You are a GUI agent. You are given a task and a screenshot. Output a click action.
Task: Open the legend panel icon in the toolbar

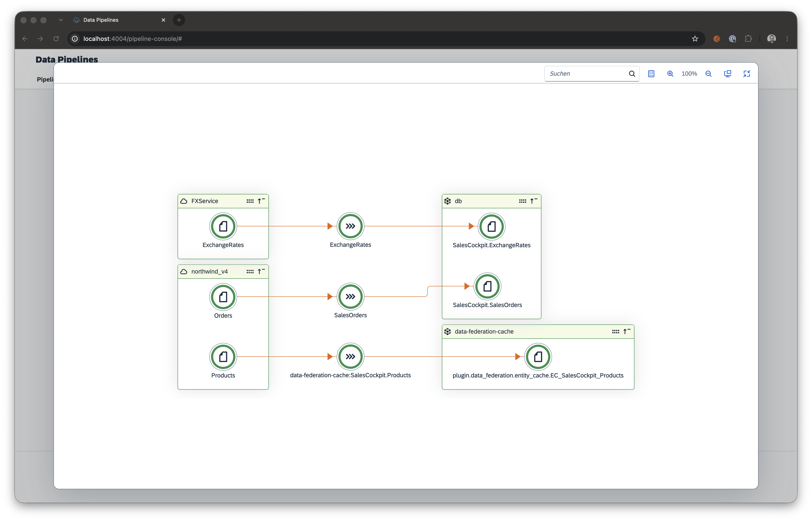point(651,74)
